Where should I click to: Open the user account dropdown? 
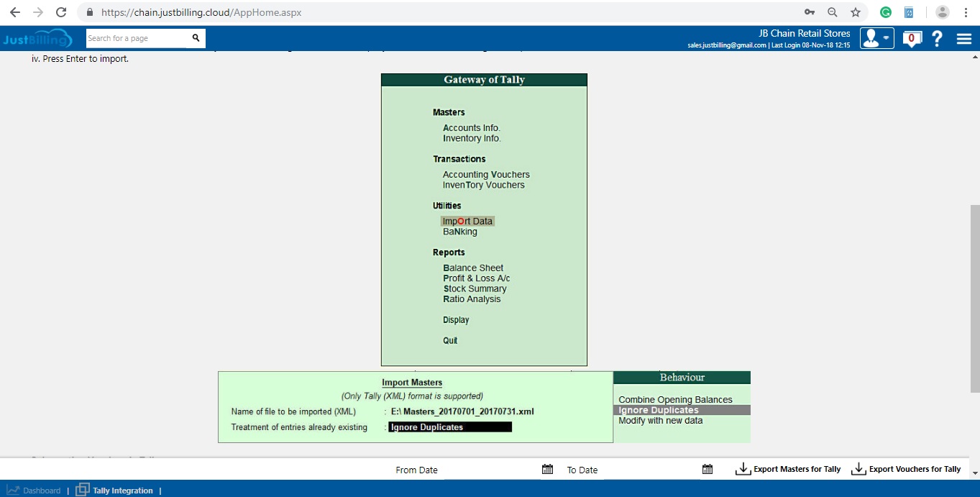pyautogui.click(x=876, y=38)
